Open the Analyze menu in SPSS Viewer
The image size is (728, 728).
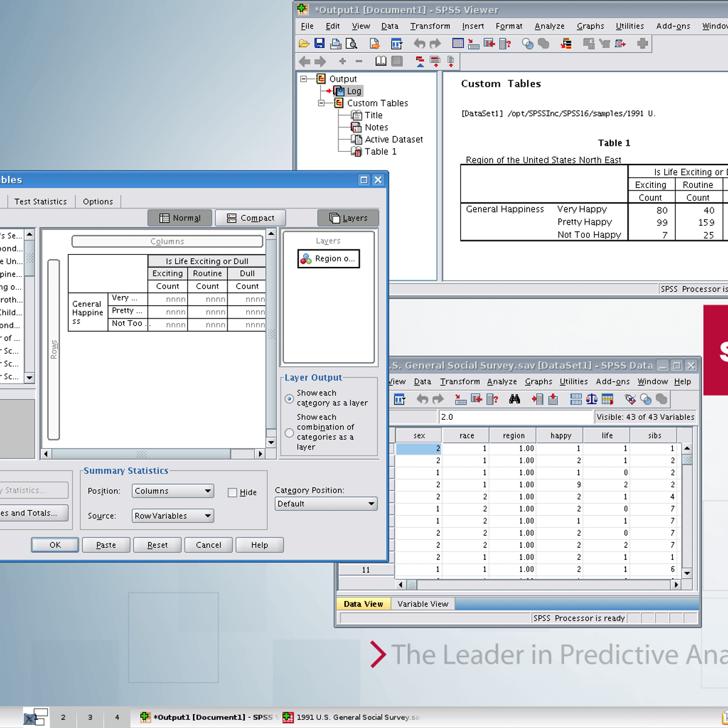click(550, 26)
